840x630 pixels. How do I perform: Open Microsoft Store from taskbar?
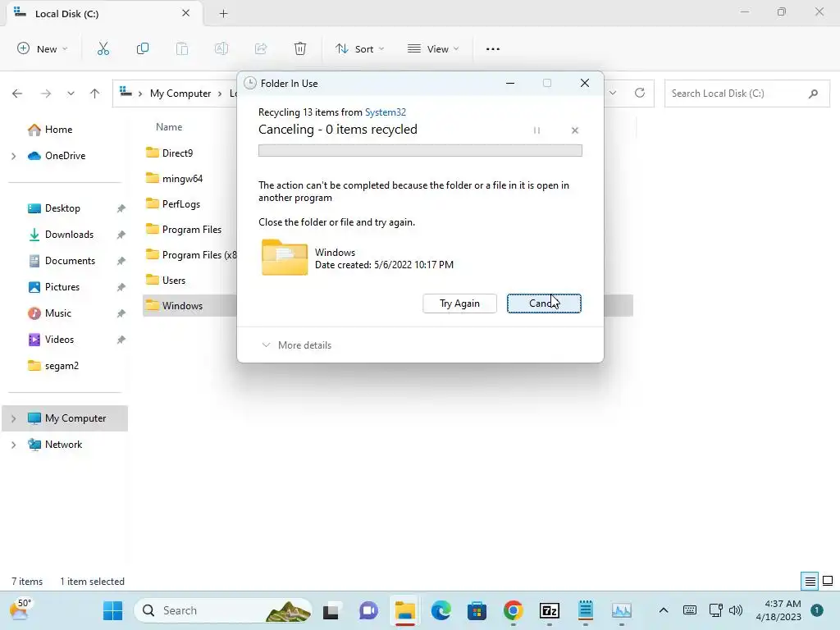(477, 610)
